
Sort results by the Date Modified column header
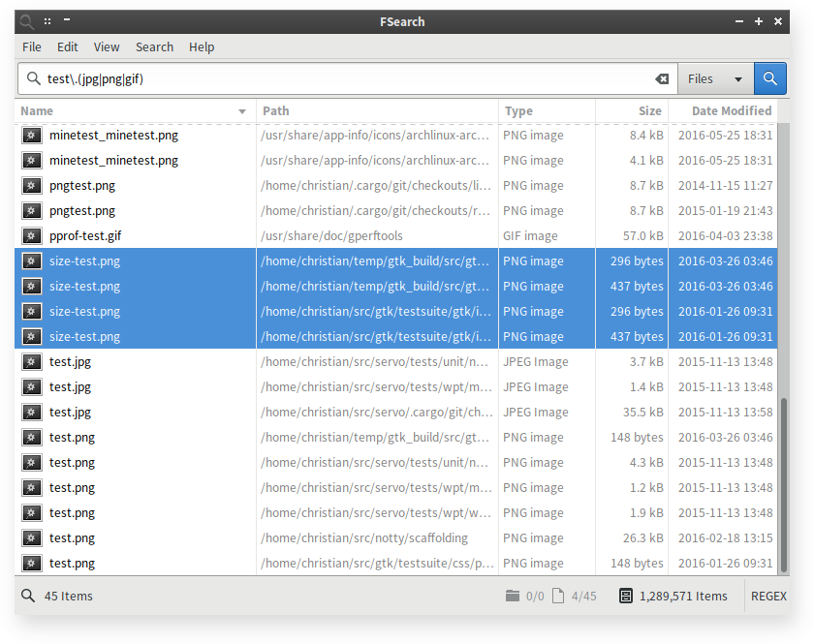pyautogui.click(x=723, y=111)
